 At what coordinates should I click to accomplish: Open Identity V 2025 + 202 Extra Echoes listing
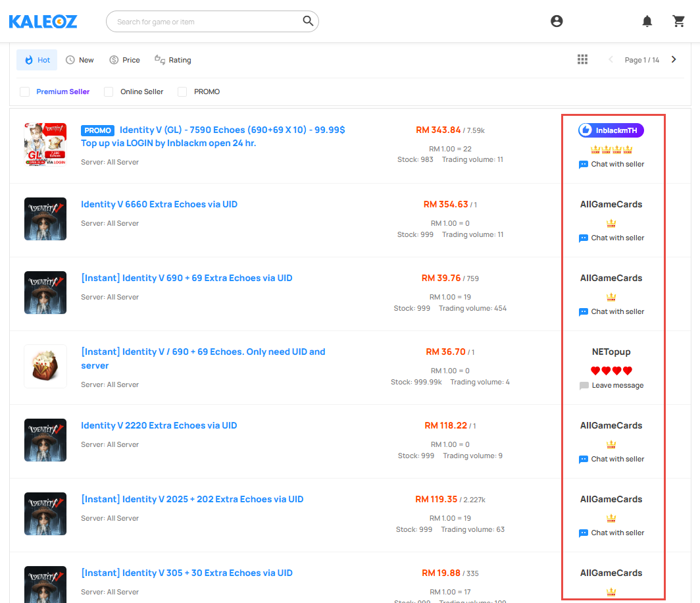pyautogui.click(x=192, y=499)
